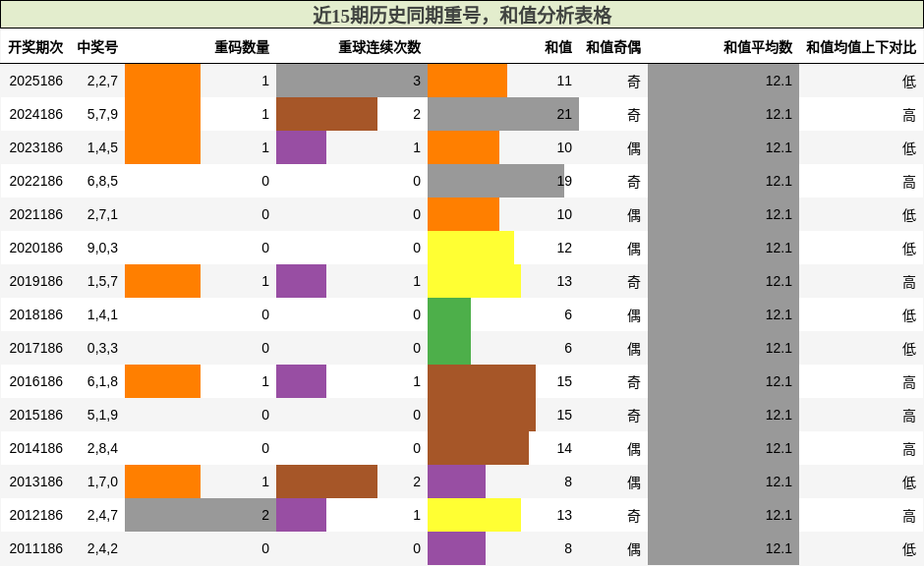The height and width of the screenshot is (566, 924).
Task: Click the brown 重球连续次数 bar in row 2013186
Action: point(326,481)
